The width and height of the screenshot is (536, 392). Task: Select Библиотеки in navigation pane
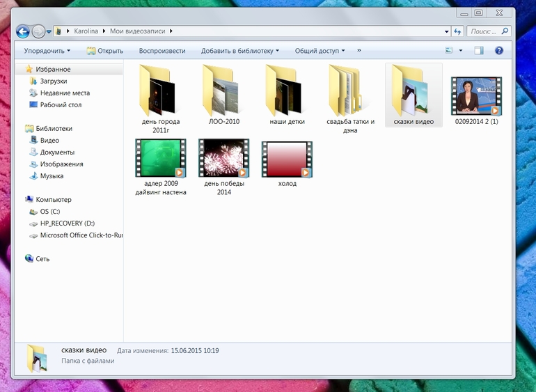54,129
